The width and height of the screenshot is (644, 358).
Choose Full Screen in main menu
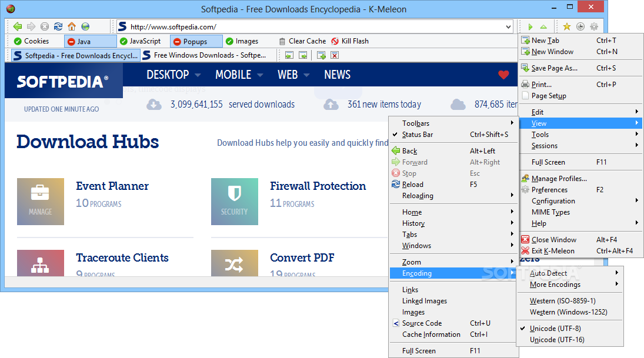580,162
